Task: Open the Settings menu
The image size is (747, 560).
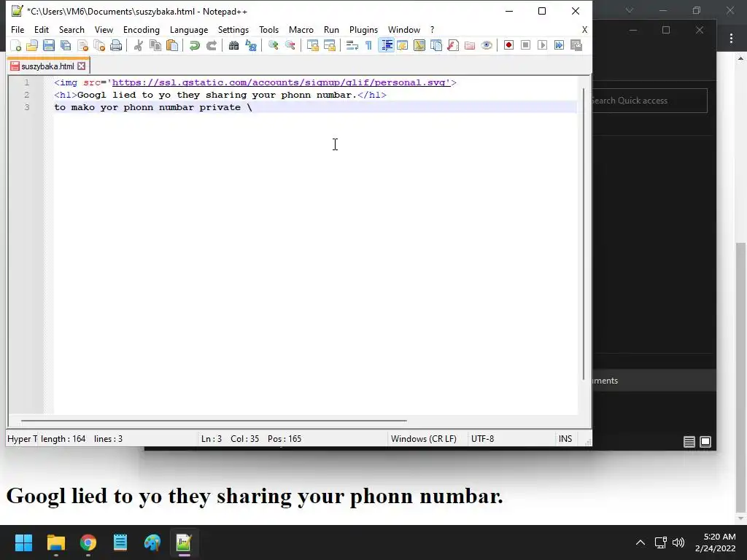Action: click(233, 29)
